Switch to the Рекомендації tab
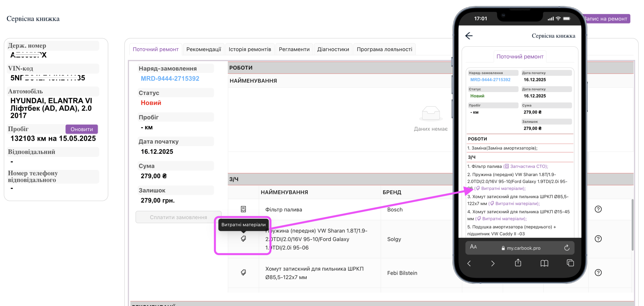The width and height of the screenshot is (644, 306). coord(204,49)
